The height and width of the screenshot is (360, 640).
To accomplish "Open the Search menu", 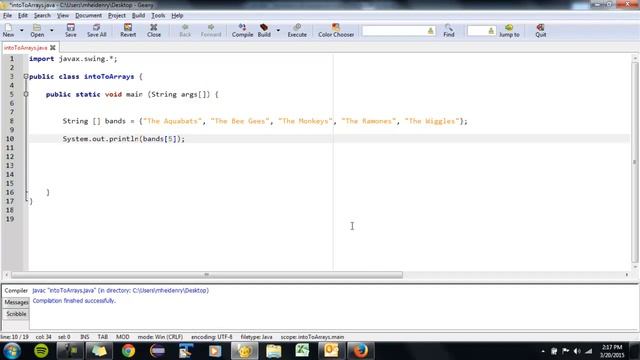I will (x=42, y=16).
